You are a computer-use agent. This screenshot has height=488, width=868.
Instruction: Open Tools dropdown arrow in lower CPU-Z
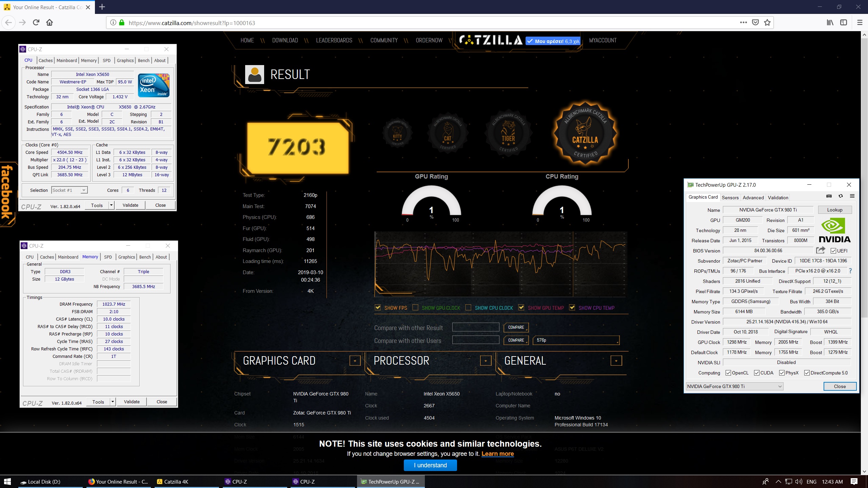[x=113, y=402]
